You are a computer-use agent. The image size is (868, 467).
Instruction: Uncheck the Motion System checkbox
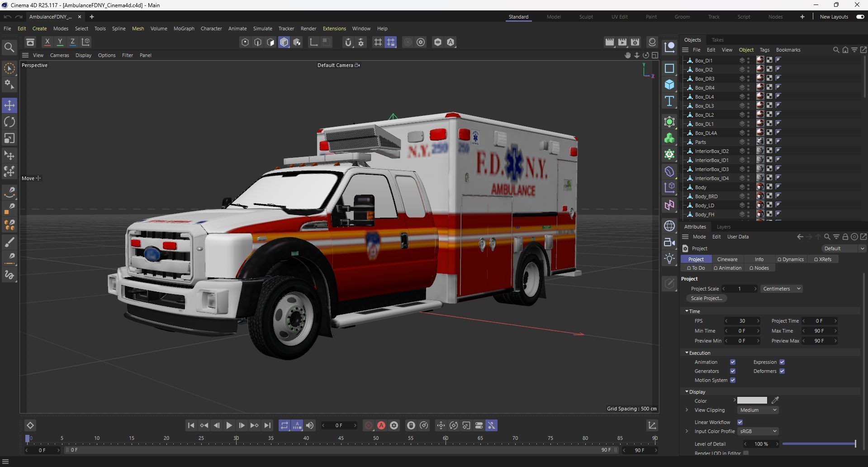coord(733,380)
